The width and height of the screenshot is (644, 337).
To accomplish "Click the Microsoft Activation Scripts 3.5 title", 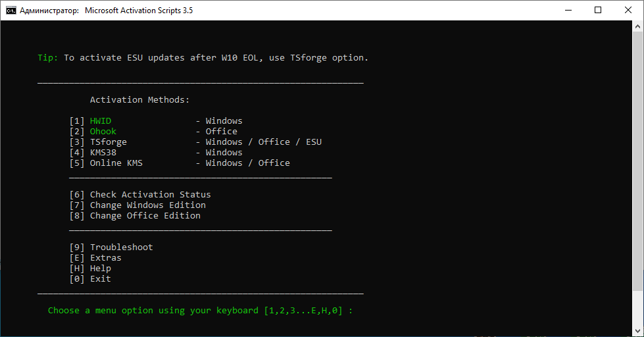I will (139, 11).
